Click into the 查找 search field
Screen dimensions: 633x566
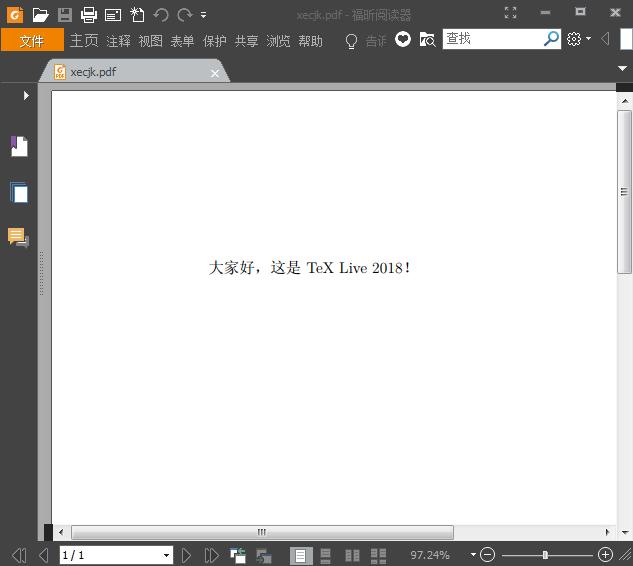(x=493, y=39)
